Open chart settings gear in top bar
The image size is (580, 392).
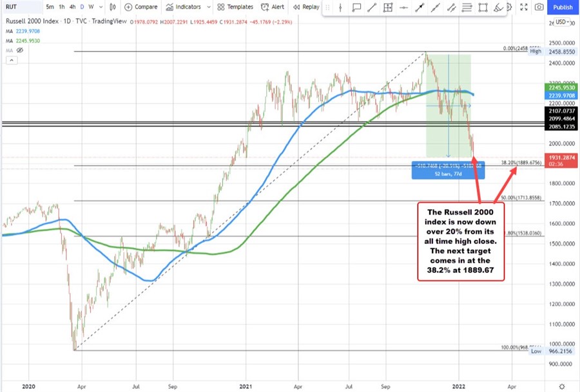[x=509, y=7]
